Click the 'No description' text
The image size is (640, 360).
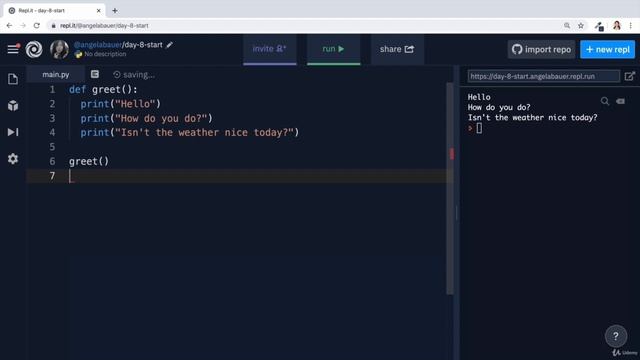tap(105, 54)
